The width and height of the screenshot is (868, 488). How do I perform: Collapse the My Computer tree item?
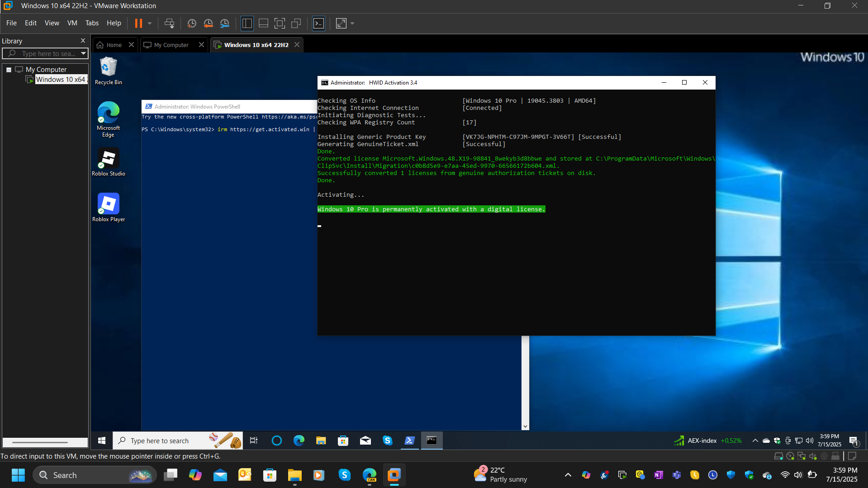(x=9, y=69)
